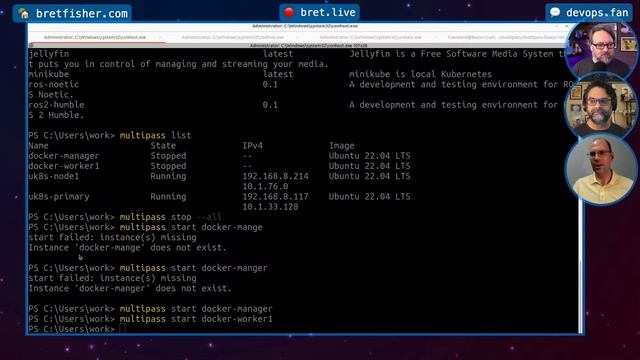Image resolution: width=640 pixels, height=360 pixels.
Task: Click the 'Name' column header
Action: 38,146
